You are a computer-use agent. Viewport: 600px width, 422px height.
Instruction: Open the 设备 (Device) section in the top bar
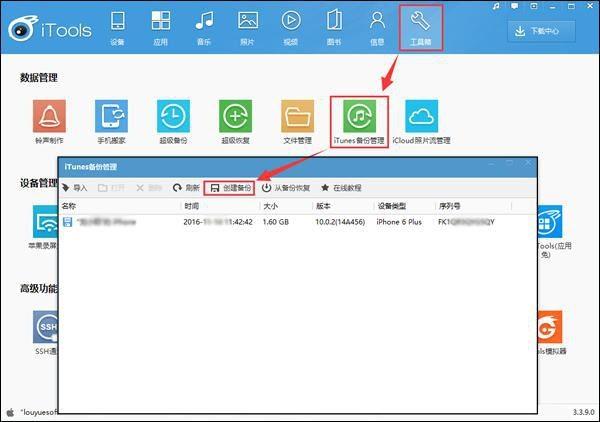[117, 29]
